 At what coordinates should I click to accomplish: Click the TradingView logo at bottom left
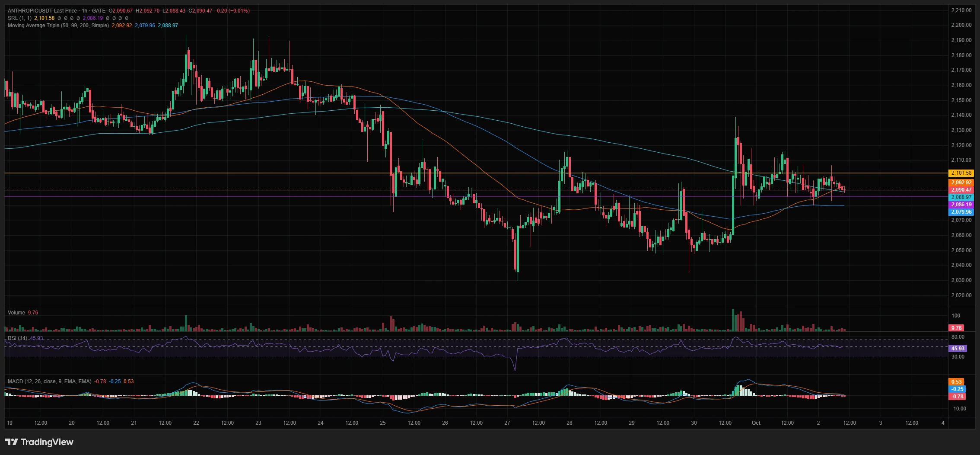click(39, 442)
